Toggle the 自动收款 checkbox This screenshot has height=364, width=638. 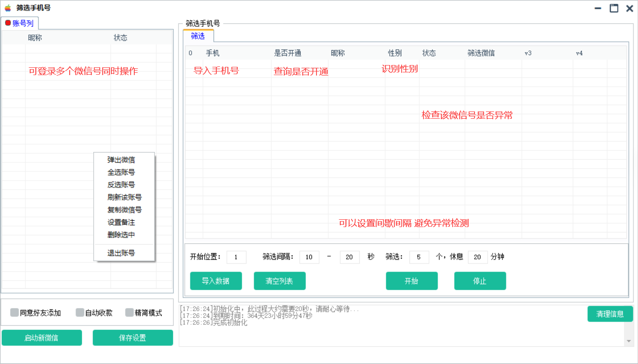click(x=80, y=313)
